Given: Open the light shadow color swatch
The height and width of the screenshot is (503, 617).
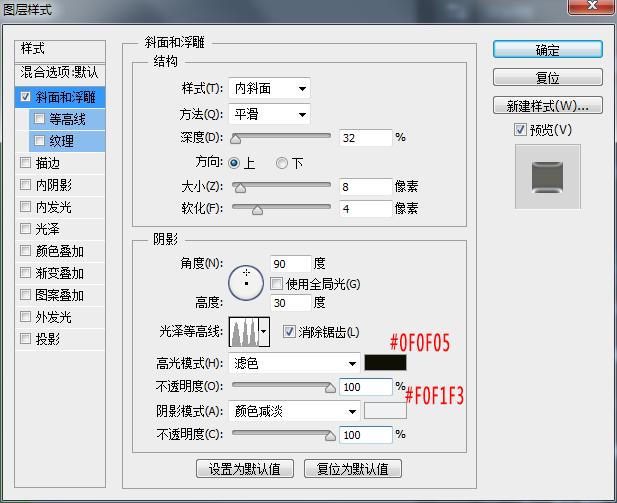Looking at the screenshot, I should (385, 411).
